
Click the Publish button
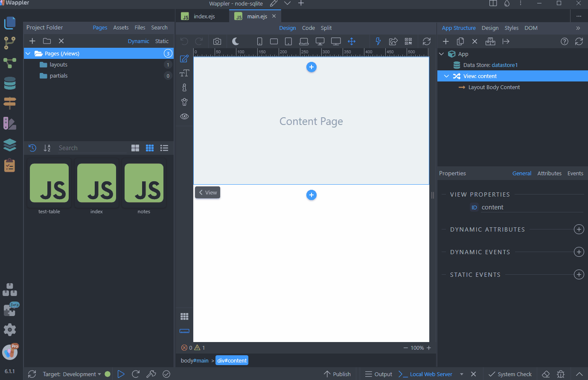pyautogui.click(x=337, y=374)
